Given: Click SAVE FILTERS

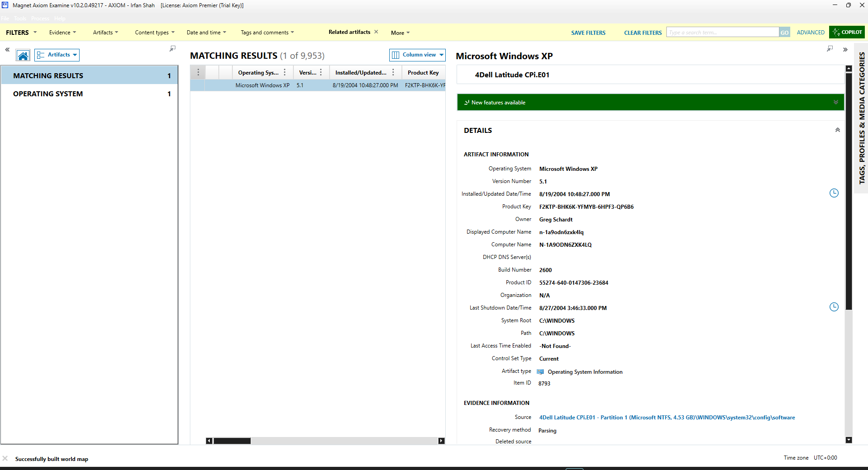Looking at the screenshot, I should [x=588, y=33].
